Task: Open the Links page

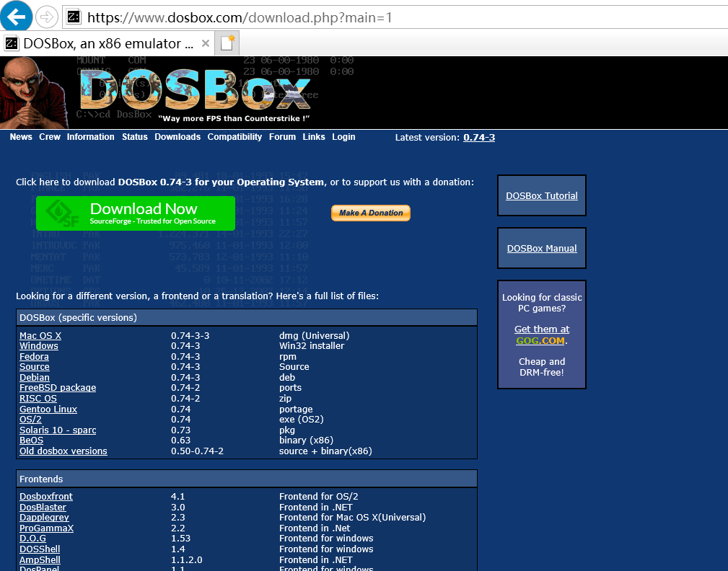Action: click(314, 137)
